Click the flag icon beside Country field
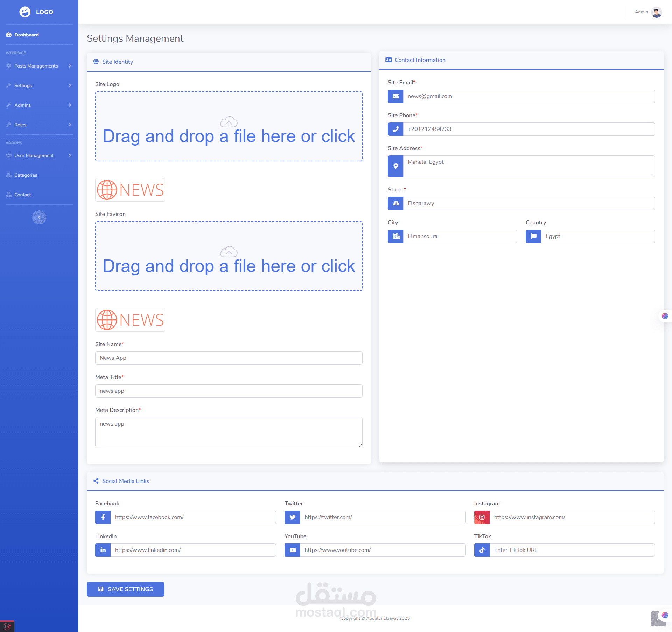 point(533,236)
